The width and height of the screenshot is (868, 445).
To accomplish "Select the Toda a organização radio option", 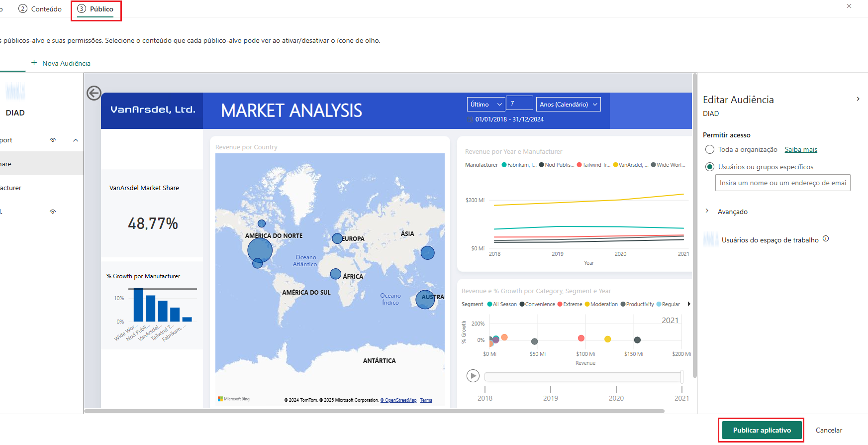I will pyautogui.click(x=710, y=150).
